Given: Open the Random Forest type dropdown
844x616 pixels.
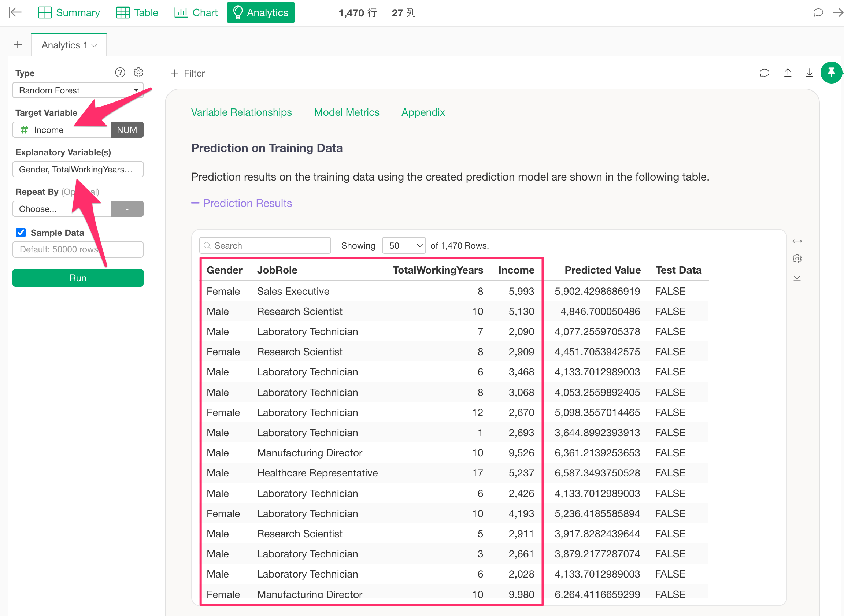Looking at the screenshot, I should pos(78,90).
